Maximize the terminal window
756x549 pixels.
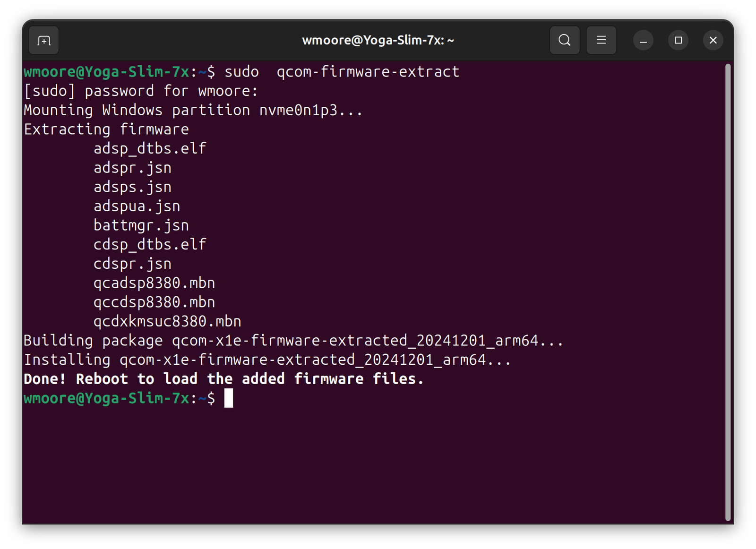pos(678,41)
